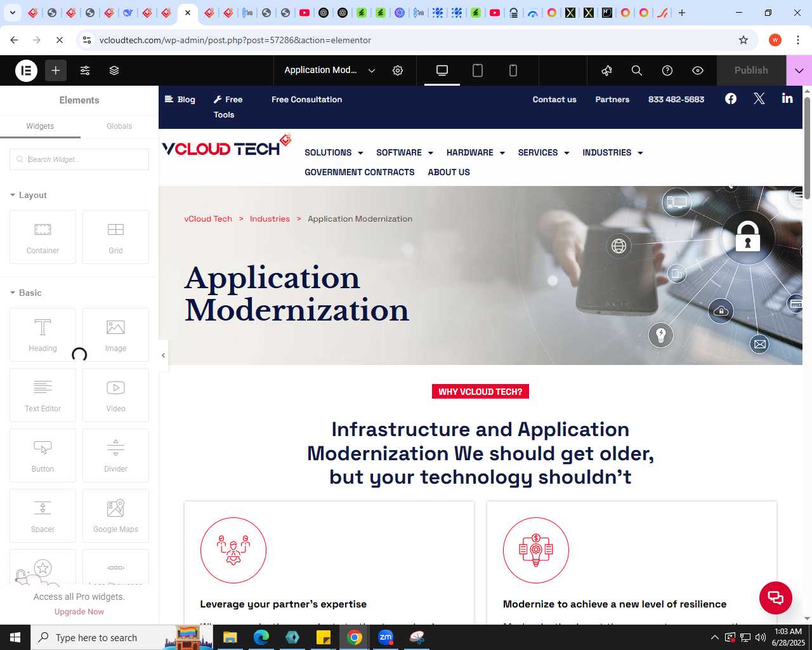Click the vCloud Tech logo

[x=226, y=145]
